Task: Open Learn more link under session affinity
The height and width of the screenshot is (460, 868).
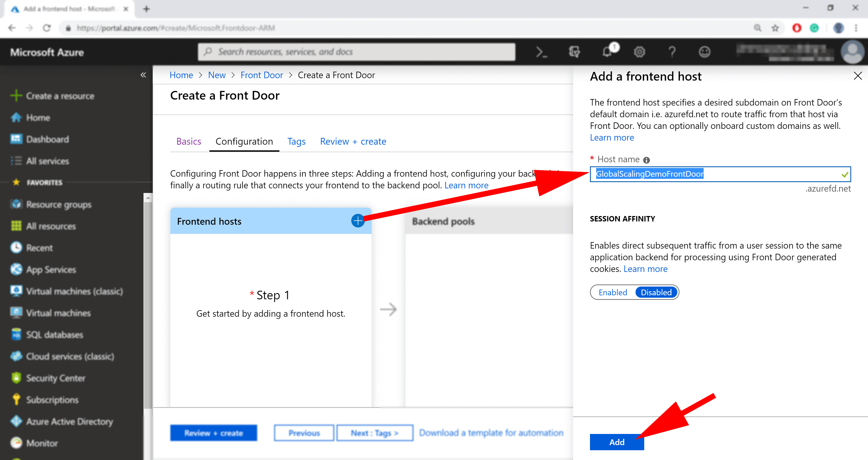Action: click(x=645, y=269)
